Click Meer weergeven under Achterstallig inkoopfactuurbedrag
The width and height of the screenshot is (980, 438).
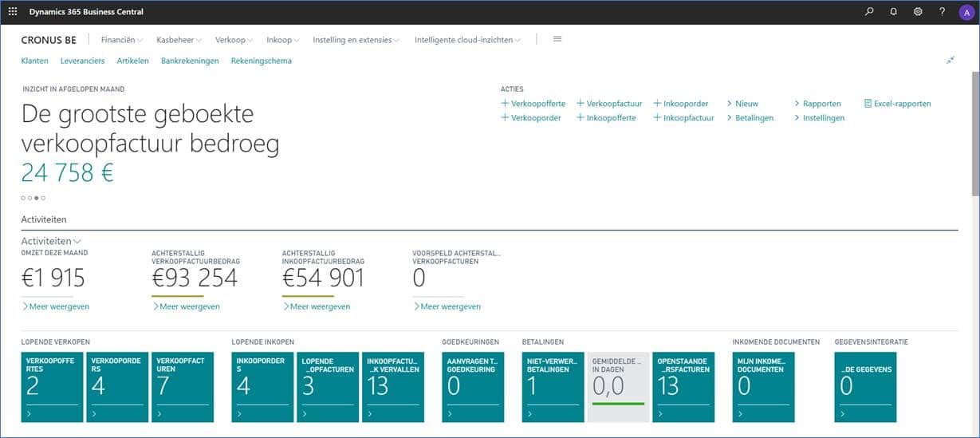tap(316, 306)
